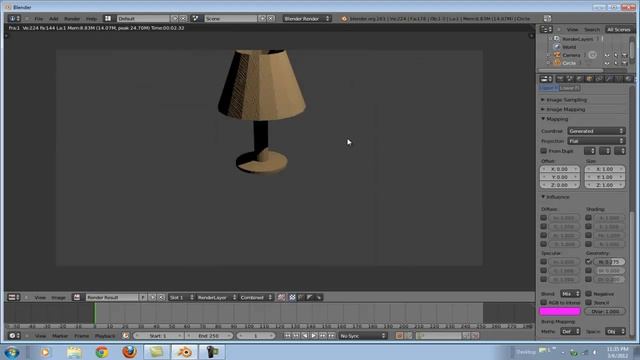The width and height of the screenshot is (640, 360).
Task: Open the Projection Flat dropdown
Action: click(x=596, y=141)
